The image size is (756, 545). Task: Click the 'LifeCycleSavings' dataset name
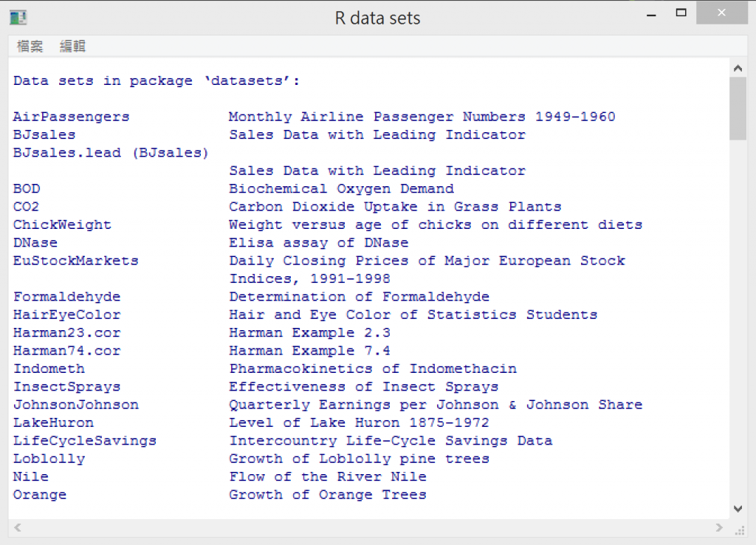[85, 441]
